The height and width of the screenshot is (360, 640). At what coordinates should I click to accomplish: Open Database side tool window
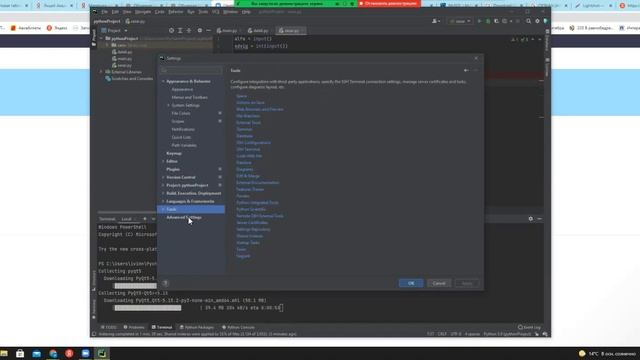[x=547, y=41]
